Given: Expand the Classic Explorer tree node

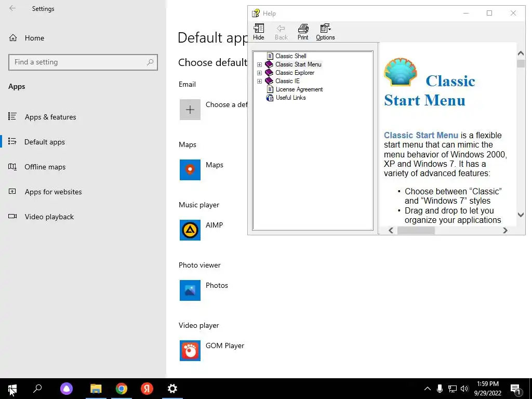Looking at the screenshot, I should tap(260, 73).
